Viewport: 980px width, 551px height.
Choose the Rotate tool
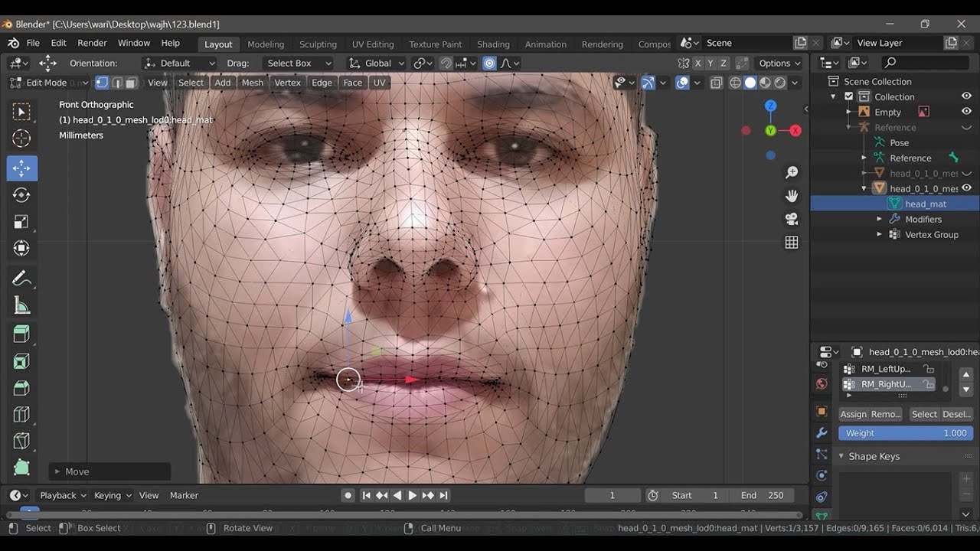[21, 195]
